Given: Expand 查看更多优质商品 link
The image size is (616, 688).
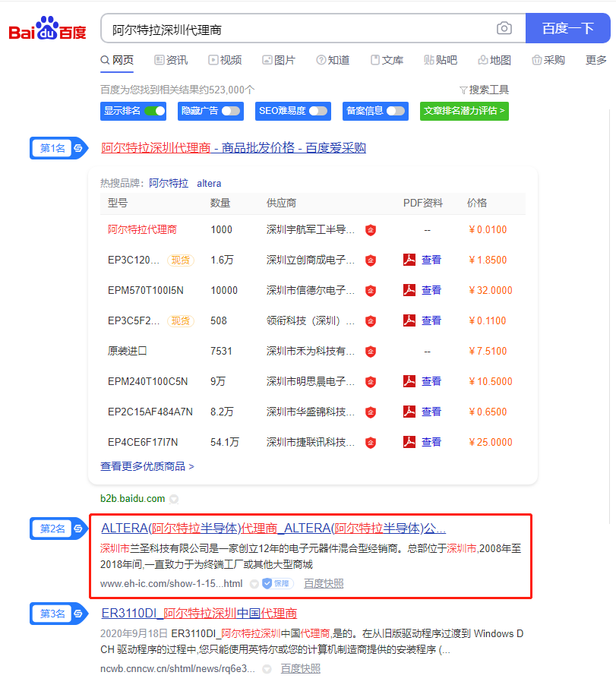Looking at the screenshot, I should 147,466.
